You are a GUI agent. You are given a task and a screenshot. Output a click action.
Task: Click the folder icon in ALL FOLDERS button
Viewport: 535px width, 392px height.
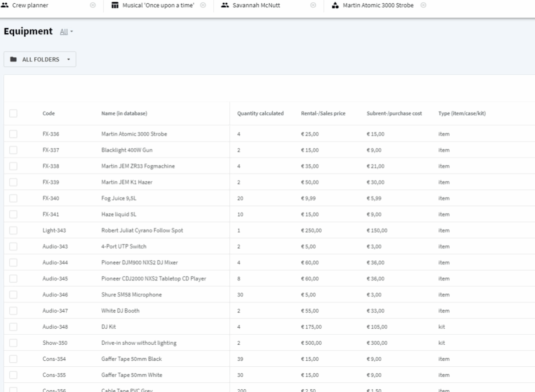(x=13, y=59)
